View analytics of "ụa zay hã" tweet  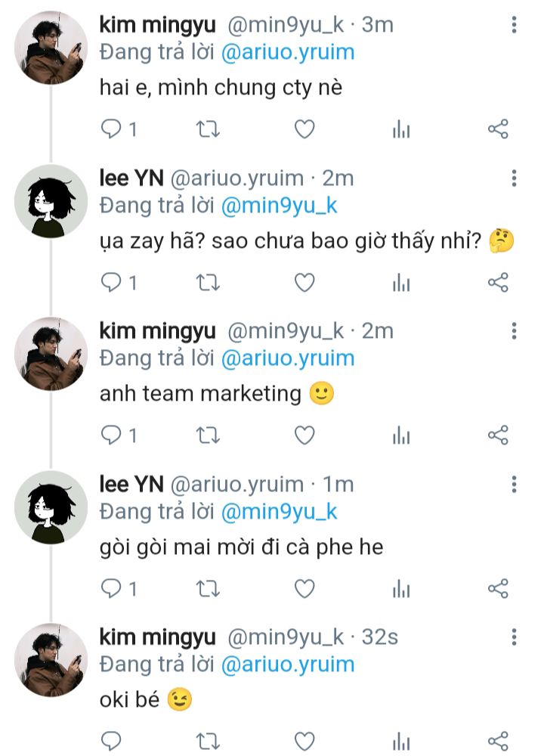click(x=400, y=283)
